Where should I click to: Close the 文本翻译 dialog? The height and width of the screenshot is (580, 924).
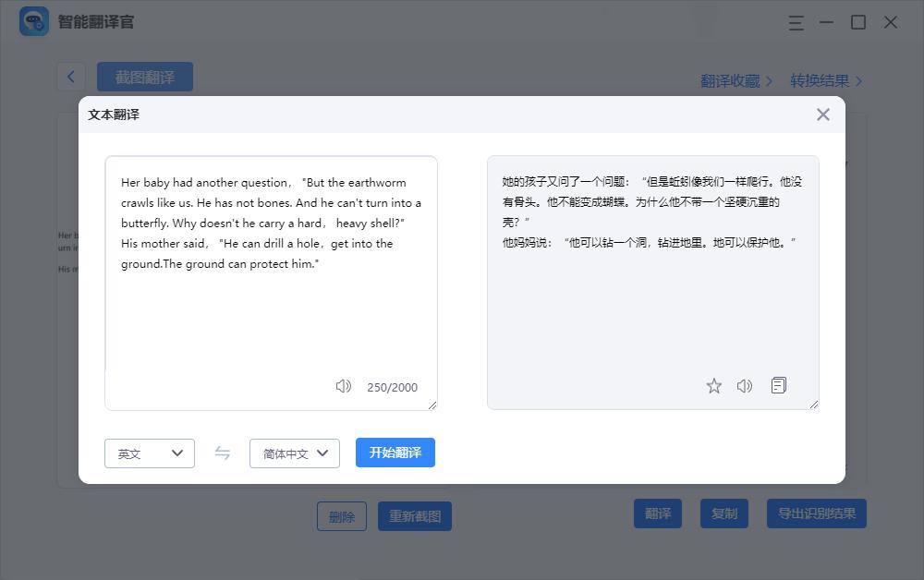click(822, 115)
